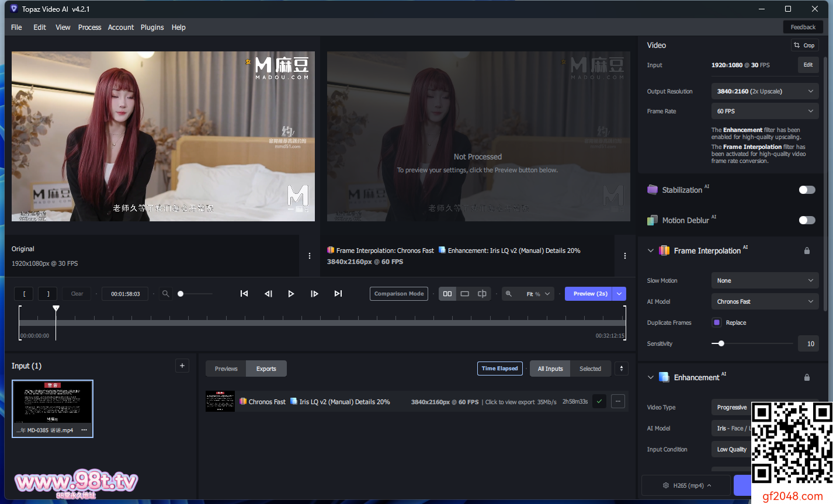Uncheck Replace duplicate frames checkbox
The width and height of the screenshot is (833, 504).
717,322
